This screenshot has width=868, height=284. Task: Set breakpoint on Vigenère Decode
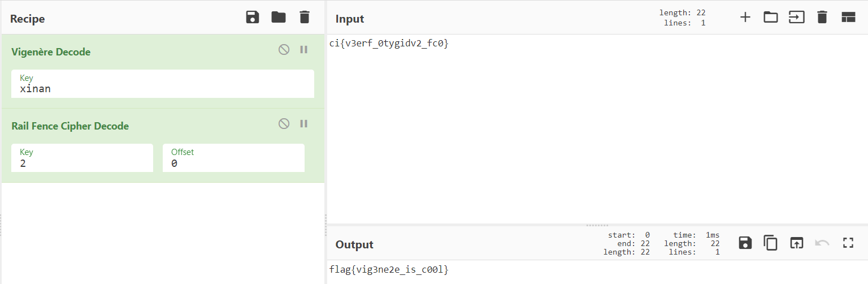click(x=304, y=50)
